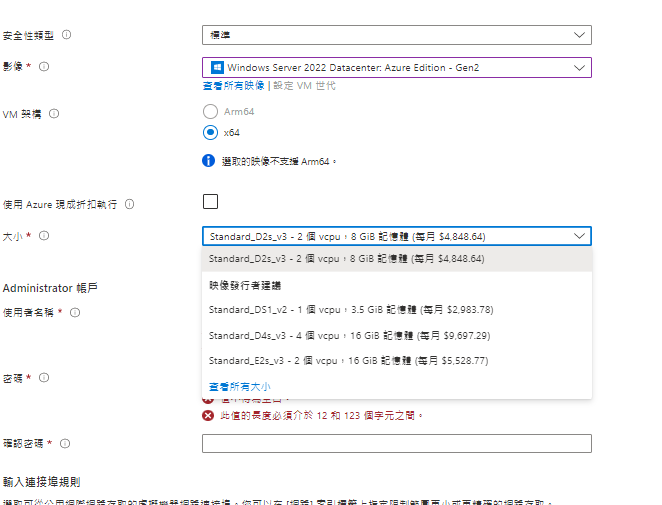
Task: Show info tooltip for VM 架構
Action: click(54, 114)
